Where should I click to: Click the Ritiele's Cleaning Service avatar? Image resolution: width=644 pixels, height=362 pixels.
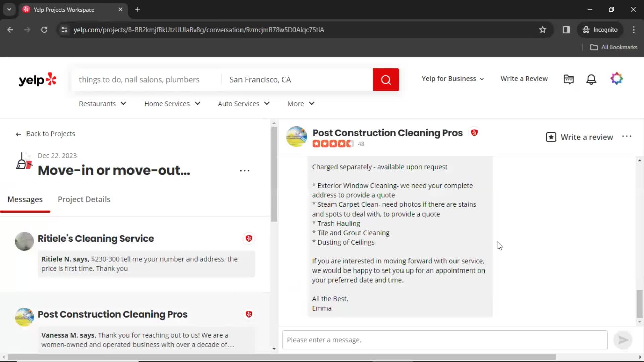(x=24, y=241)
